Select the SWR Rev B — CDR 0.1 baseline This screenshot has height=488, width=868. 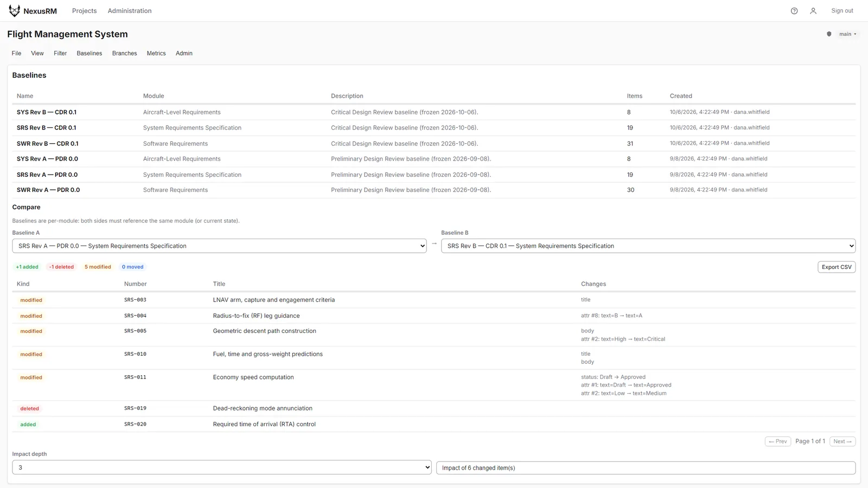48,144
